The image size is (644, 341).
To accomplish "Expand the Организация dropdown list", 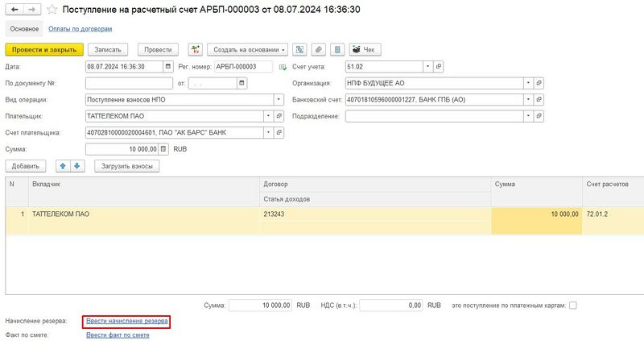I will [528, 83].
